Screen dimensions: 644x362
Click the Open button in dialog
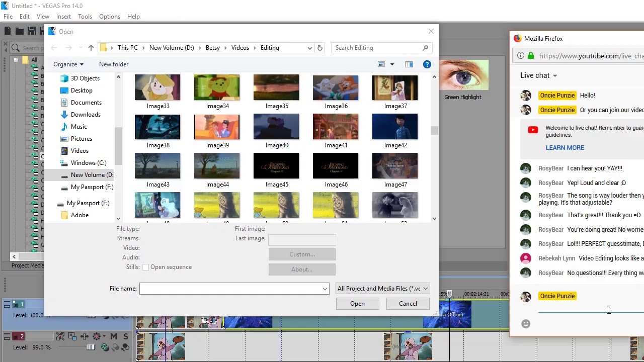(x=357, y=304)
